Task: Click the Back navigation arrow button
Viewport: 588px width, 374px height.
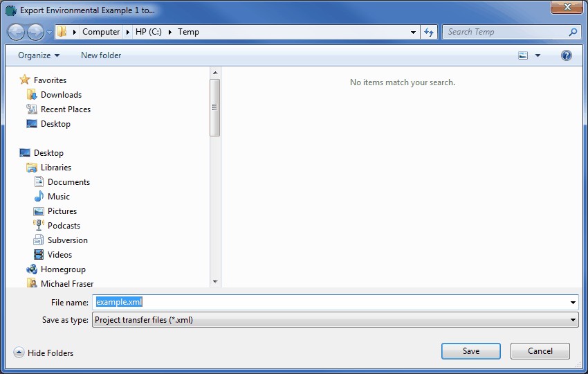Action: pos(17,32)
